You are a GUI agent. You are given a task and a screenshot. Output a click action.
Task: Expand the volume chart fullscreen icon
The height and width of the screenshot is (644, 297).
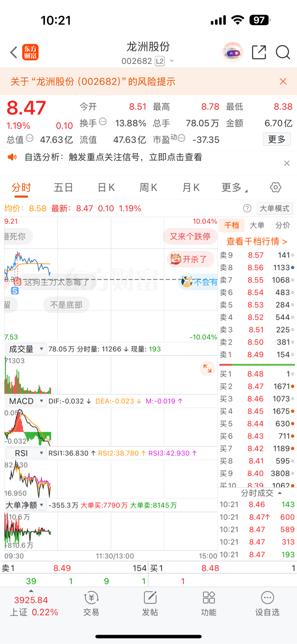point(207,369)
